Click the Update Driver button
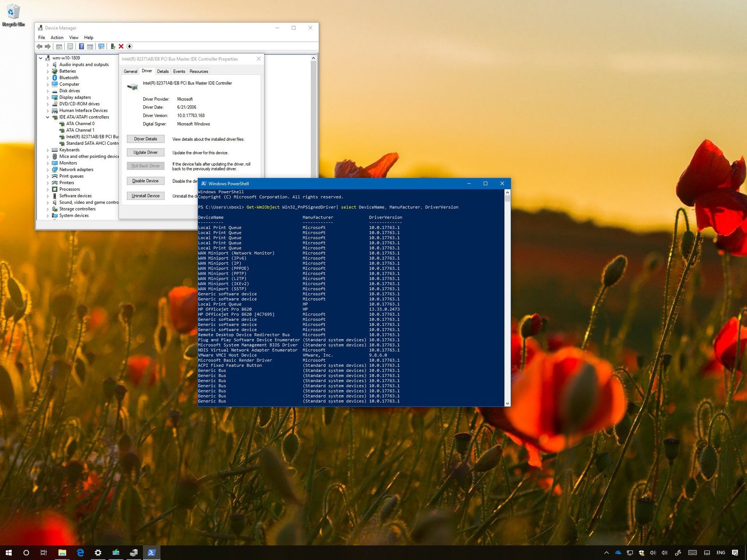Viewport: 747px width, 560px height. (x=145, y=152)
